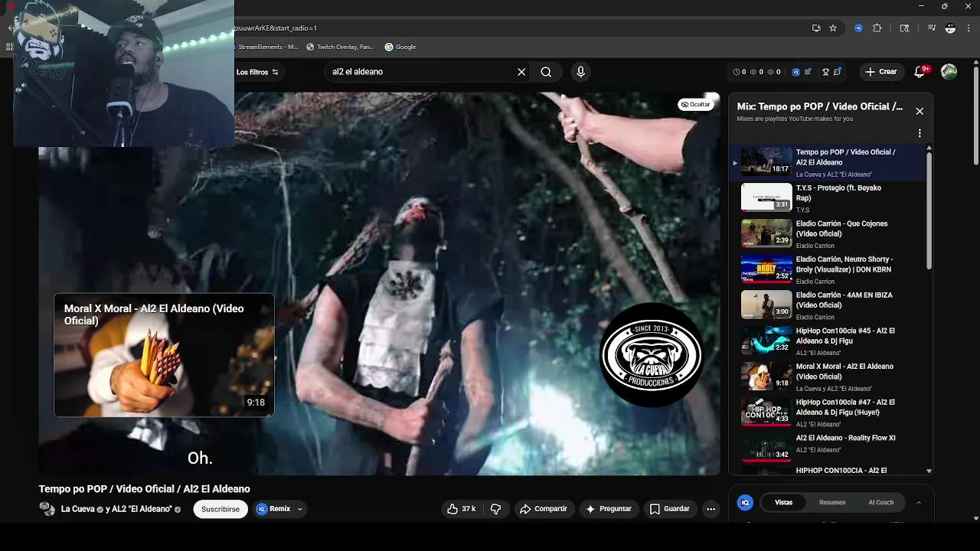Start voice search with microphone icon
980x551 pixels.
coord(580,72)
